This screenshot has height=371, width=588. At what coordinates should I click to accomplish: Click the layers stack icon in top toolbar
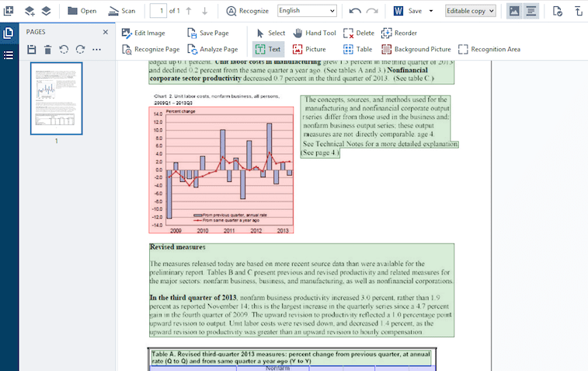tap(46, 11)
